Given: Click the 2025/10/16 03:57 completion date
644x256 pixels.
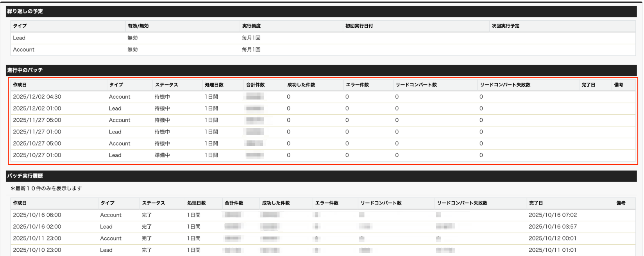Looking at the screenshot, I should point(553,227).
